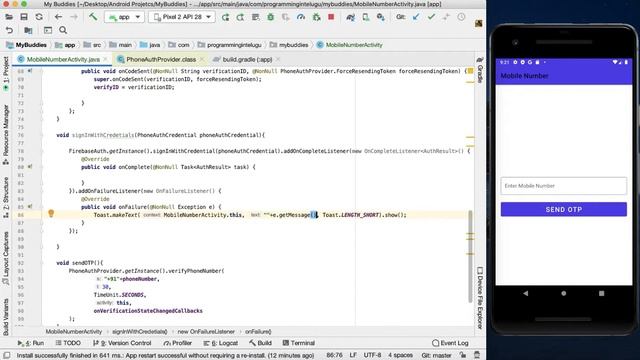Open the Build tool window

point(260,343)
